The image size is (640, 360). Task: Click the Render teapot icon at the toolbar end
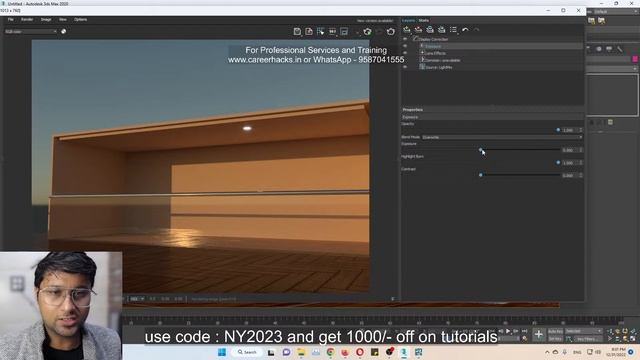(391, 31)
